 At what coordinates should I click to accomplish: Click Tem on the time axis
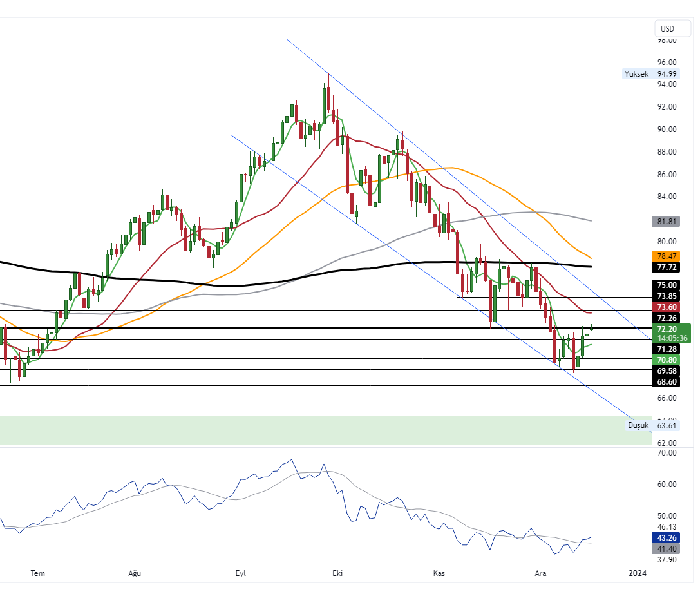pos(38,573)
